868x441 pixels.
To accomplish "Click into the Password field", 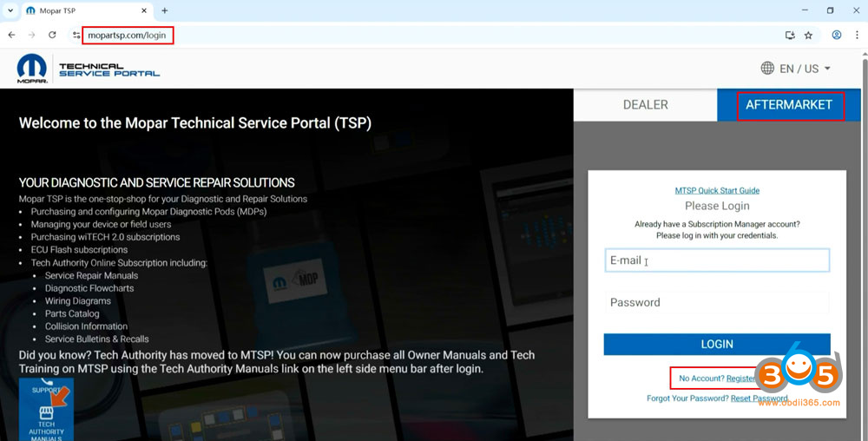I will tap(717, 303).
